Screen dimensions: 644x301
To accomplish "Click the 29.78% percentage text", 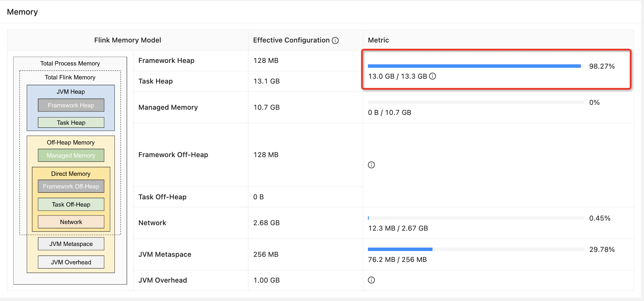I will pos(602,250).
